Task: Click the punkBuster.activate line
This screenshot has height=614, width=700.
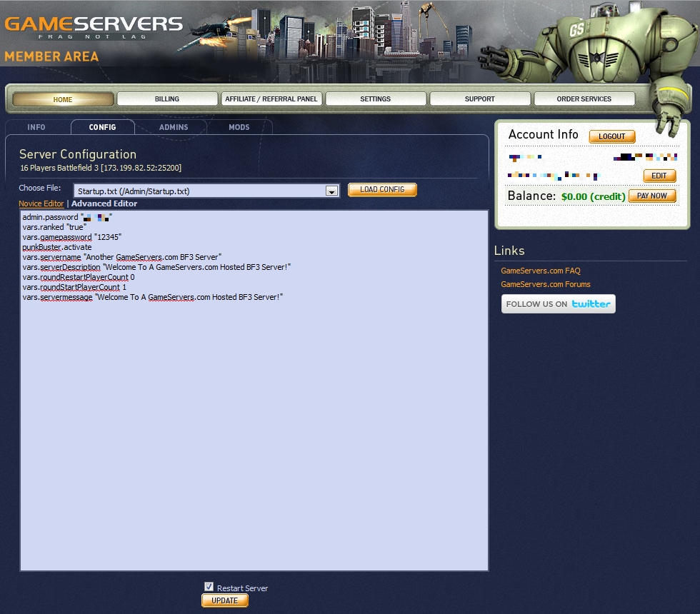Action: coord(56,247)
